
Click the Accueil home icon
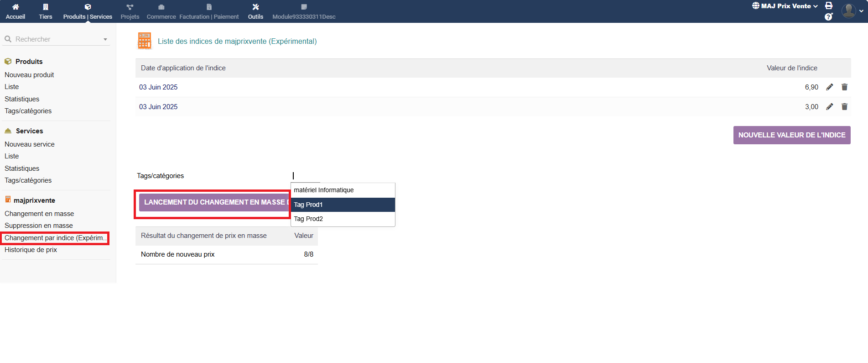(16, 7)
